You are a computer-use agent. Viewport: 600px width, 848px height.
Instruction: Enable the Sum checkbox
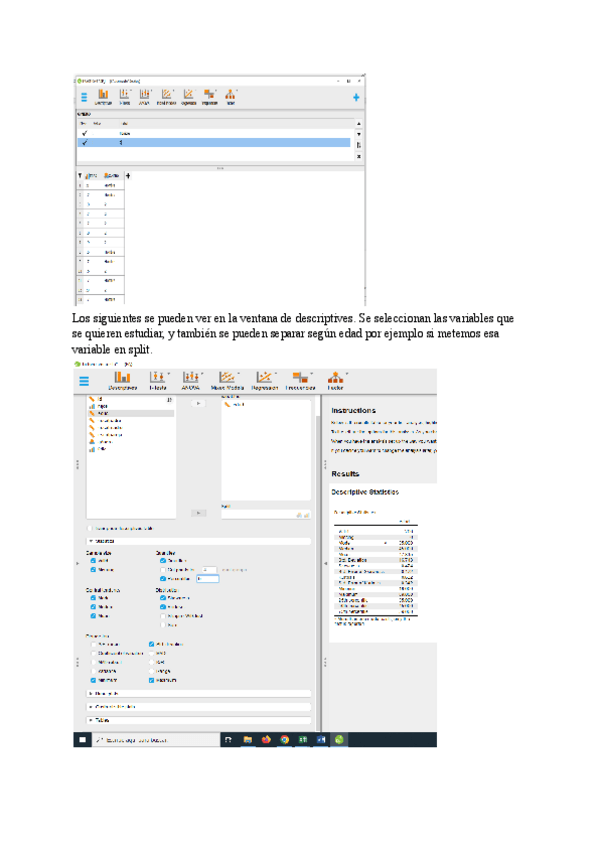pos(163,625)
